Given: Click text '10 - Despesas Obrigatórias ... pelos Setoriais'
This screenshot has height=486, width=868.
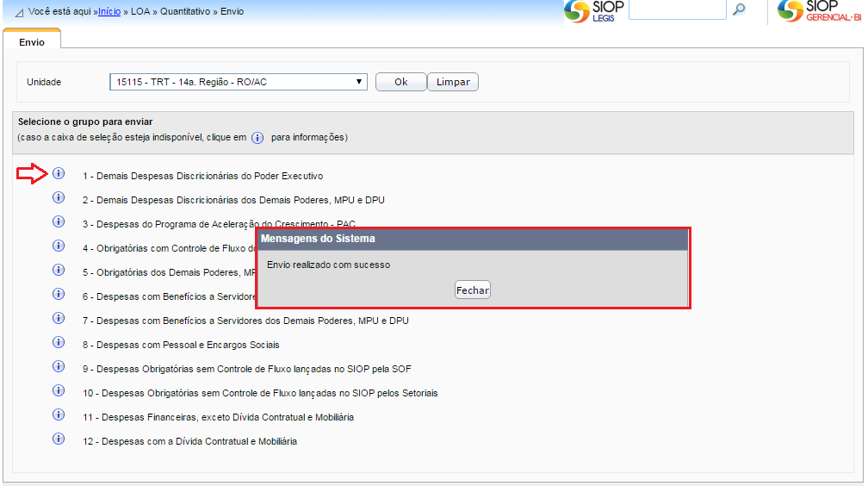Looking at the screenshot, I should 260,394.
